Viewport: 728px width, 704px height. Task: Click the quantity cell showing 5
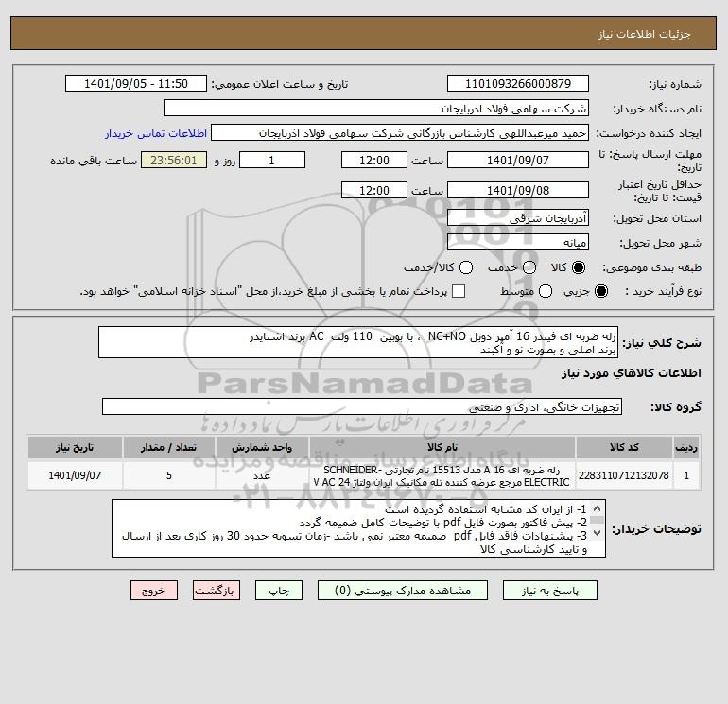click(169, 475)
